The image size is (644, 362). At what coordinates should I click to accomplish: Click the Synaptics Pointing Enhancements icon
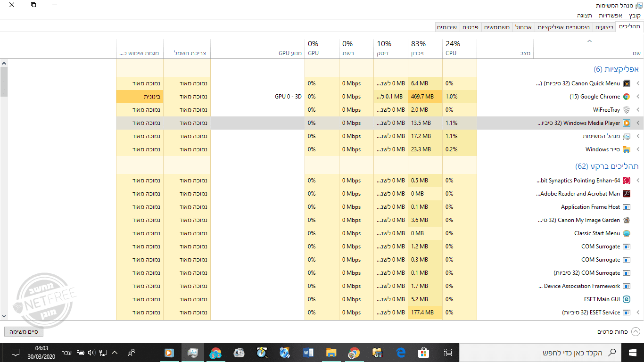click(x=627, y=181)
